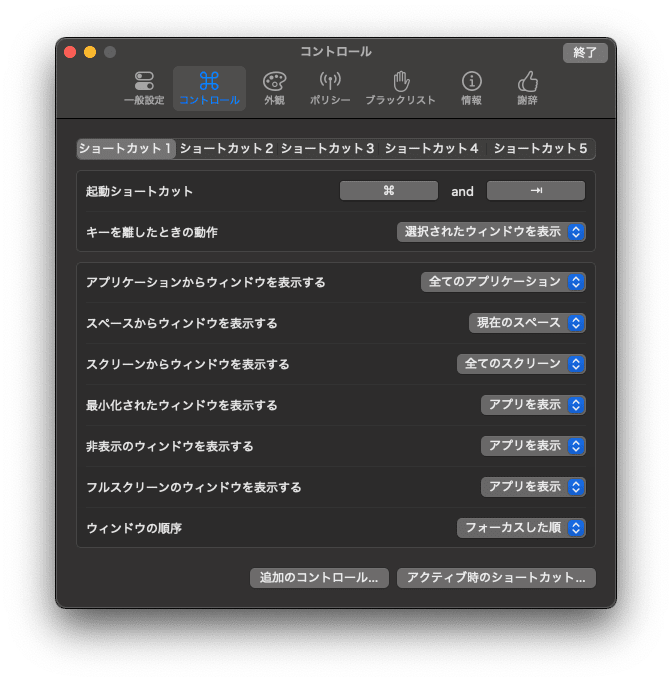672x682 pixels.
Task: Open the 全てのスクリーン dropdown
Action: coord(521,364)
